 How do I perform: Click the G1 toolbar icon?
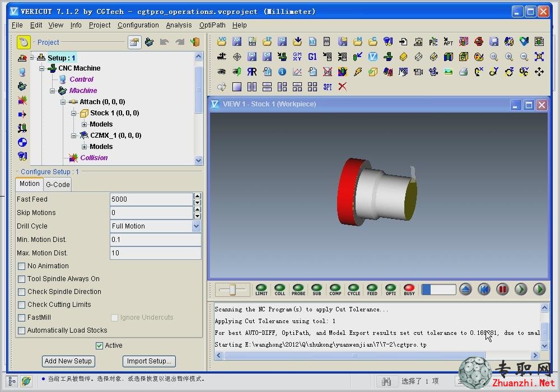tap(312, 57)
